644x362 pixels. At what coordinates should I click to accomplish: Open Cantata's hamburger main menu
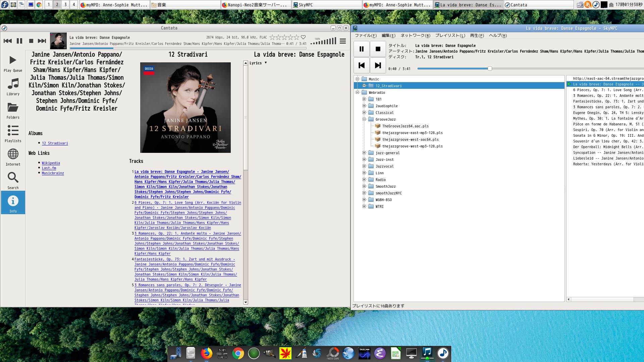[x=342, y=41]
